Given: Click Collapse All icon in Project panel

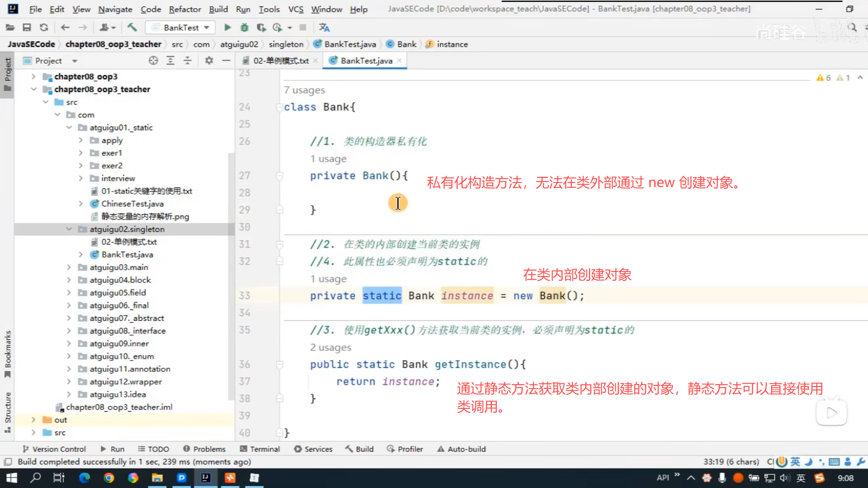Looking at the screenshot, I should tap(187, 61).
